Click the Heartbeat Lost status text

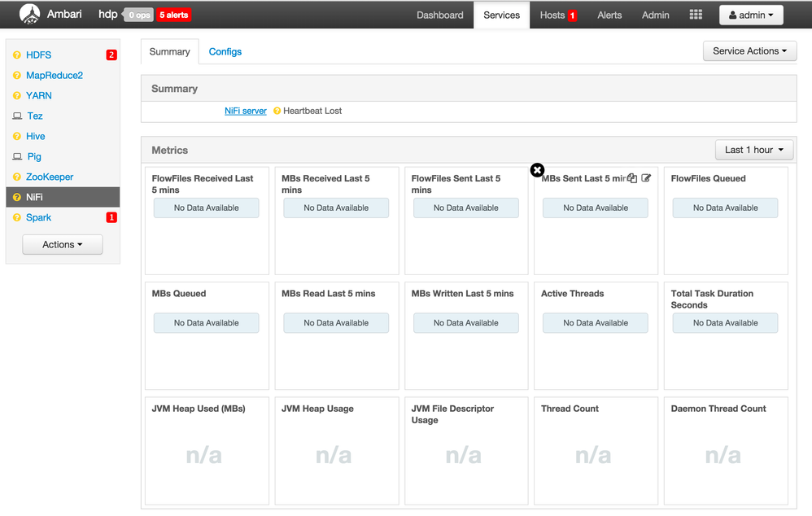click(312, 111)
